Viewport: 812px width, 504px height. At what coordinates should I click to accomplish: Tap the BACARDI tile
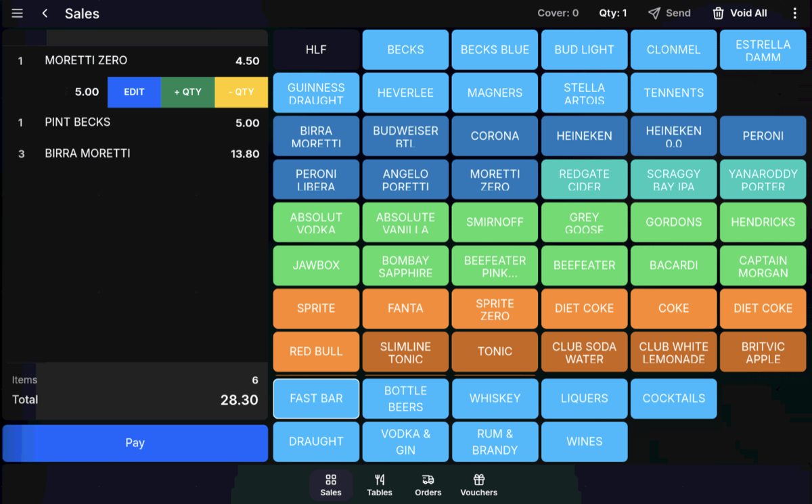(x=673, y=265)
